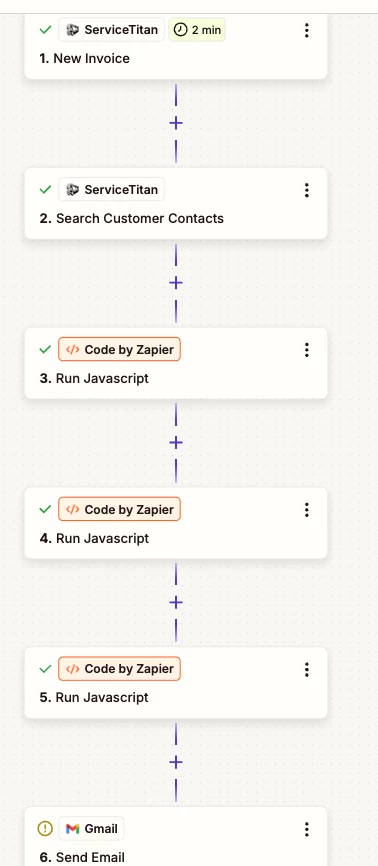The height and width of the screenshot is (866, 378).
Task: Open three-dot menu on Gmail Send Email step
Action: [307, 829]
